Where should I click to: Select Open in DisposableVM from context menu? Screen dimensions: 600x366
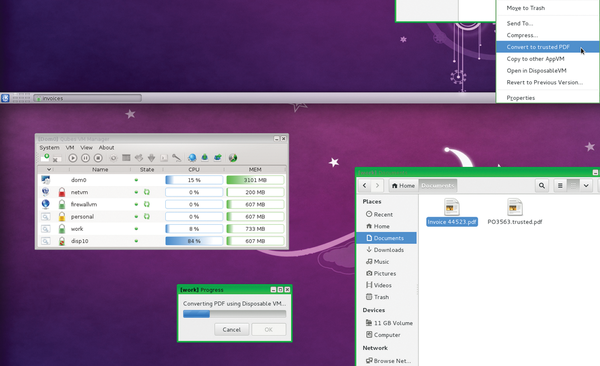(x=536, y=70)
